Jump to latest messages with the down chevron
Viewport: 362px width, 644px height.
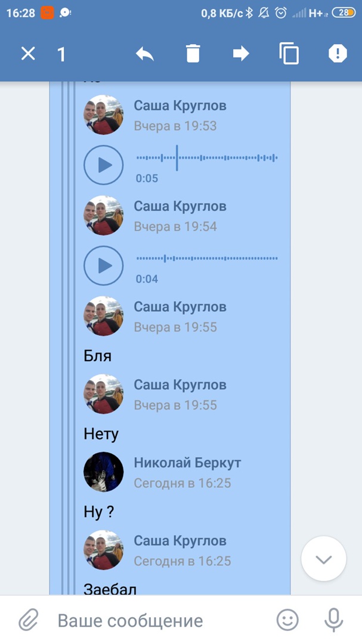324,559
